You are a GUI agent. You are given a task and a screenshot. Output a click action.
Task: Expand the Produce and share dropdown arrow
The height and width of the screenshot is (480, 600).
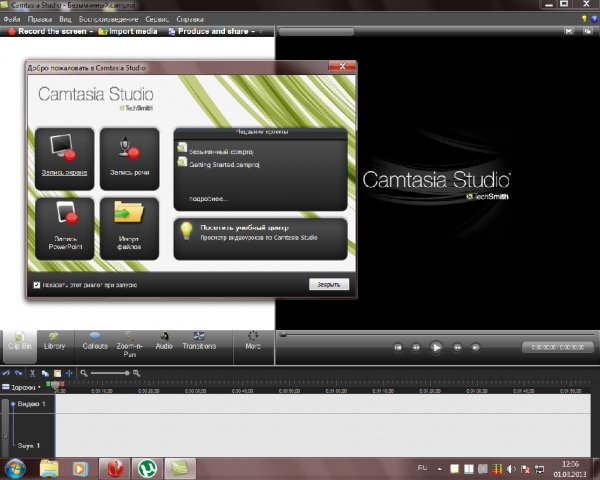(x=253, y=31)
